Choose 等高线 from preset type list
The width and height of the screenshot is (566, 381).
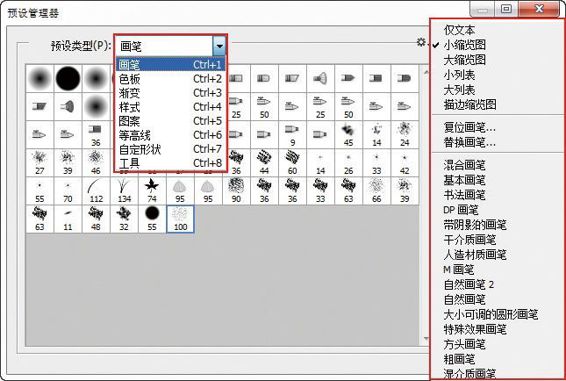pyautogui.click(x=170, y=135)
